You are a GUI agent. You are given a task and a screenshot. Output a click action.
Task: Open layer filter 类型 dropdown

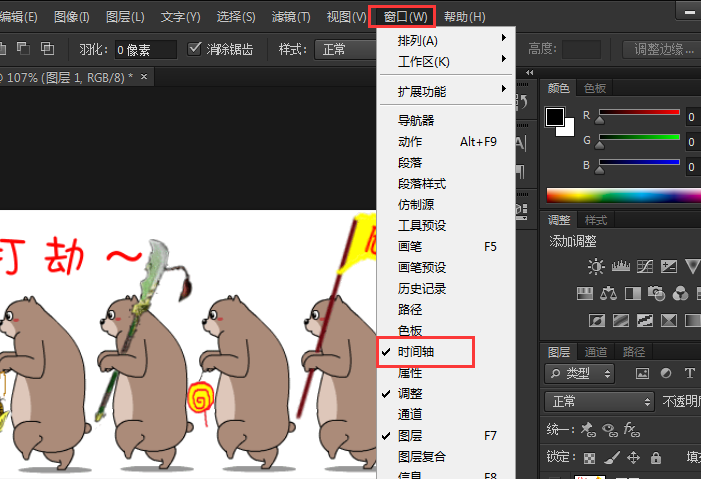579,373
